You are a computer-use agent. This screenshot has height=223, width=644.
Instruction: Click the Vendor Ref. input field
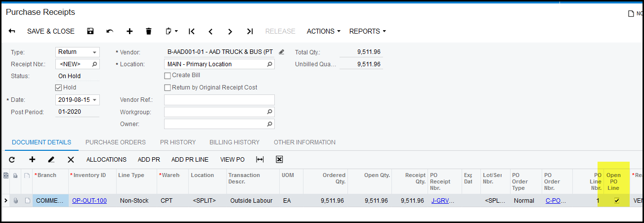click(219, 100)
